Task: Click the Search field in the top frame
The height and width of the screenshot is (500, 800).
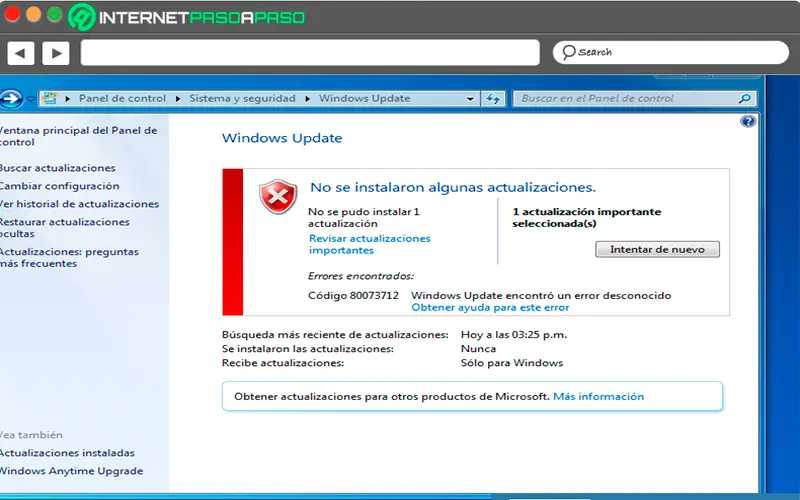Action: point(671,53)
